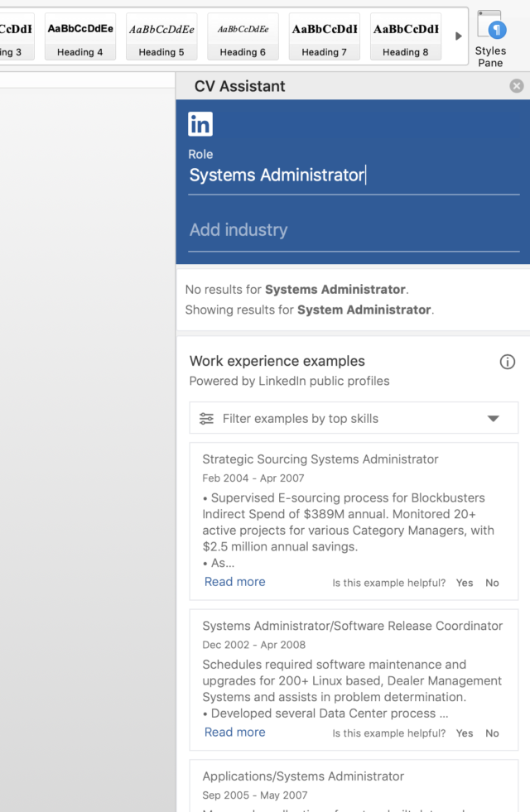Screen dimensions: 530x812
Task: Close the CV Assistant panel
Action: tap(517, 86)
